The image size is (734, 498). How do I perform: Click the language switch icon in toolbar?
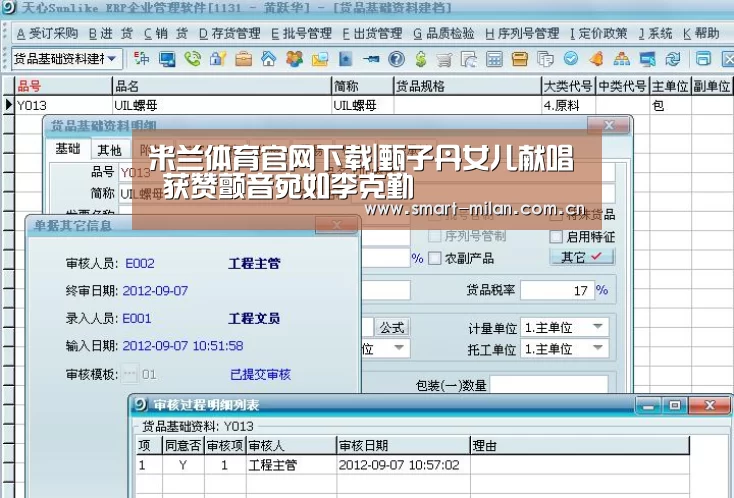click(x=141, y=59)
